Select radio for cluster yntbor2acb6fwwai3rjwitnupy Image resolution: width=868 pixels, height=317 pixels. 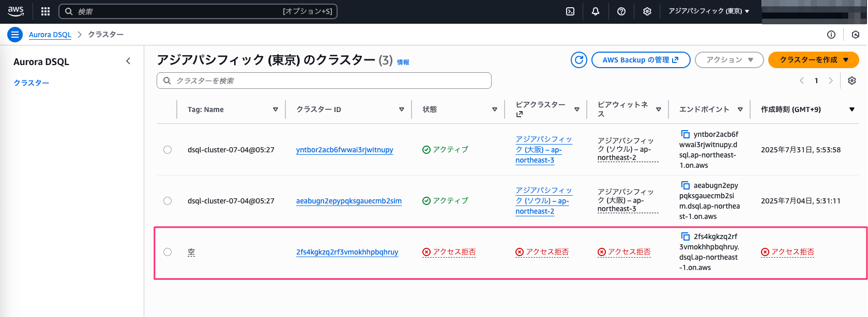click(167, 150)
